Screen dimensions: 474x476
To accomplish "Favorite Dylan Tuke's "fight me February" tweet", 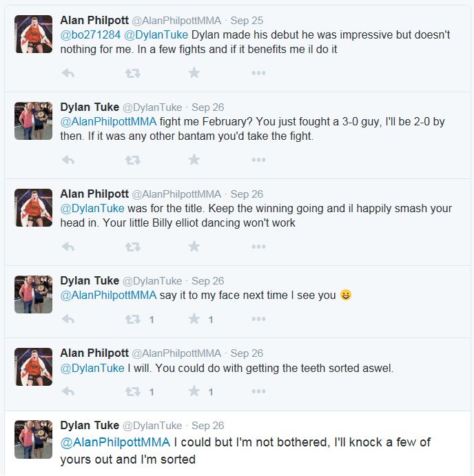I will [x=194, y=160].
